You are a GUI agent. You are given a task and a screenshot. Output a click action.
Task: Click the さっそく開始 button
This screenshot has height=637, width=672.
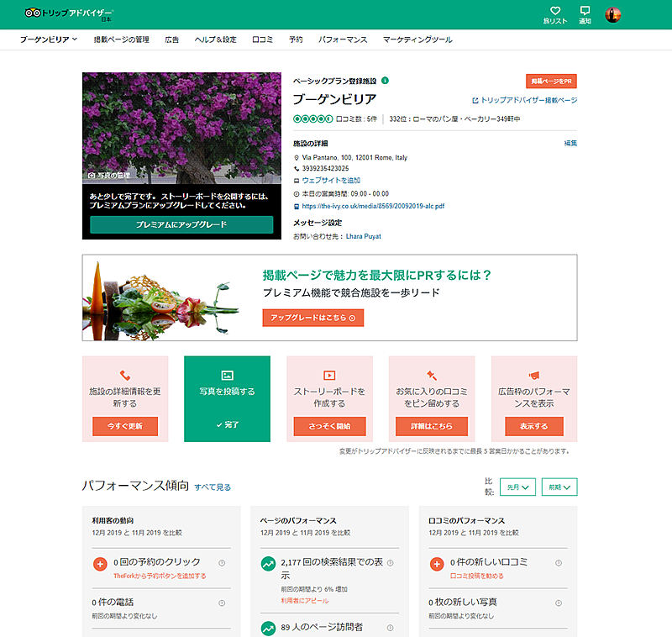tap(329, 426)
